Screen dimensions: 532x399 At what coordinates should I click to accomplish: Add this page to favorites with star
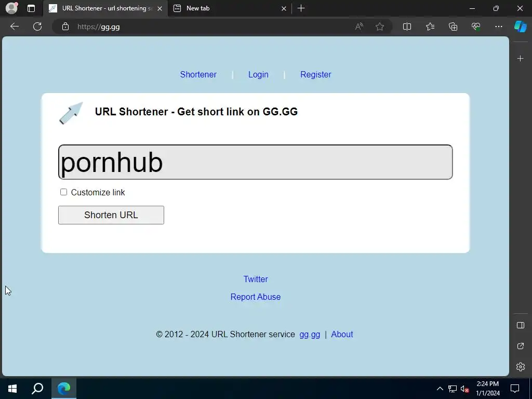[380, 26]
